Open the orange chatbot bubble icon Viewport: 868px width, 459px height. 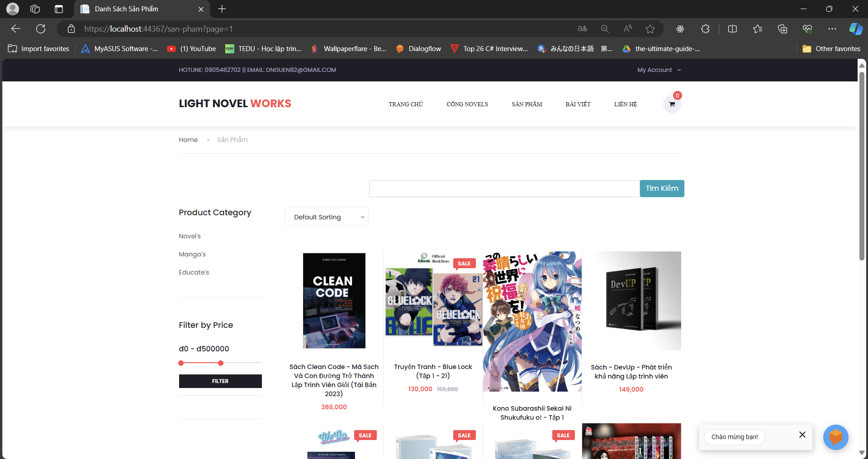pyautogui.click(x=835, y=437)
